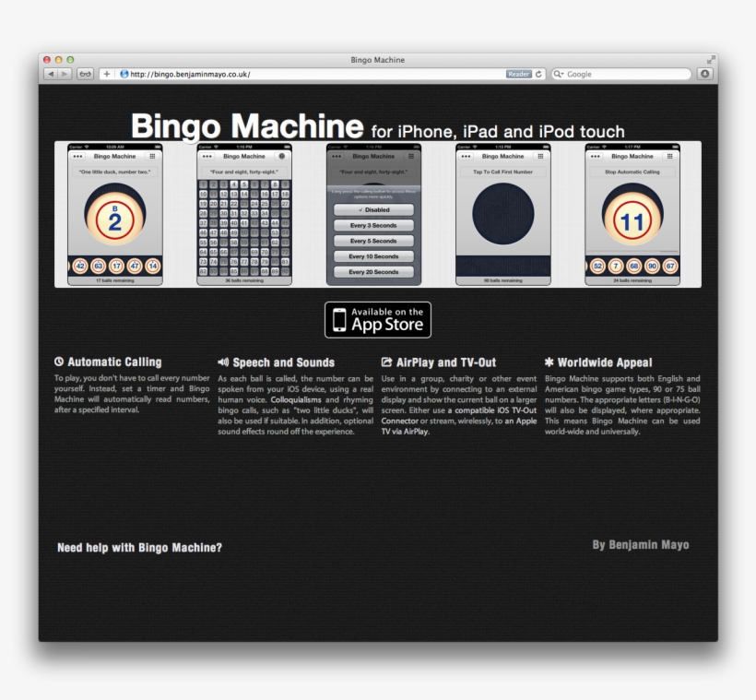756x700 pixels.
Task: Open first screenshot showing ball number 2
Action: tap(115, 214)
